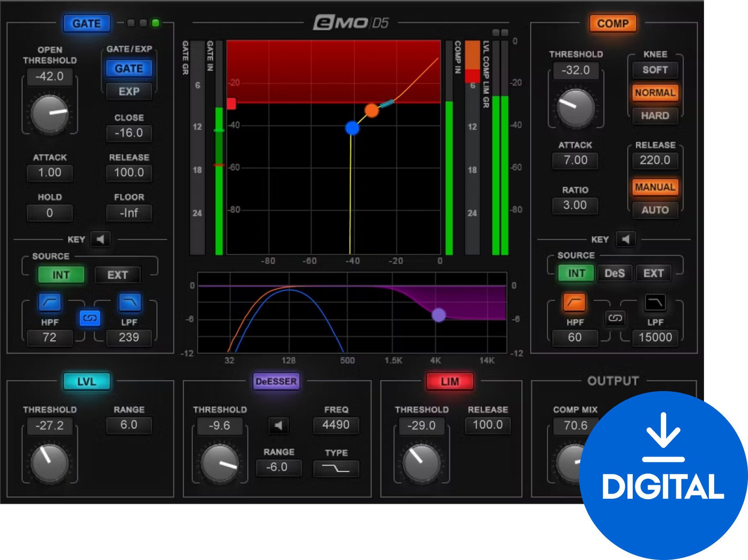Viewport: 748px width, 560px height.
Task: Mute the compressor key monitor speaker icon
Action: [625, 239]
